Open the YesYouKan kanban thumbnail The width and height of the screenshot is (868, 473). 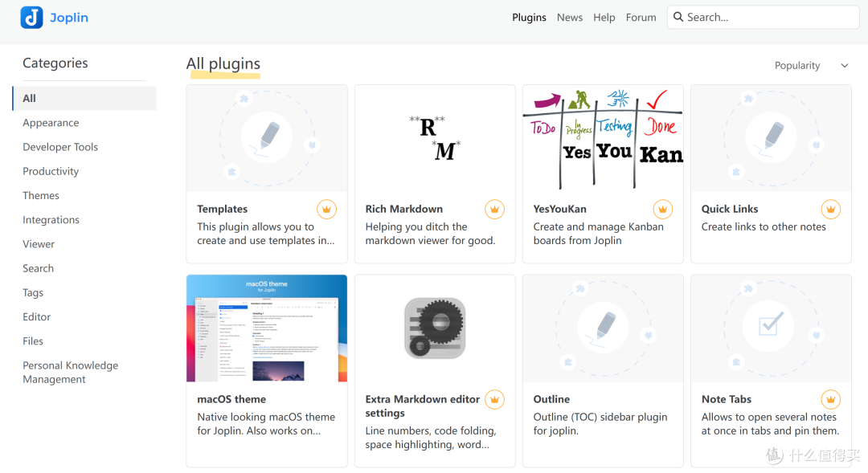603,138
